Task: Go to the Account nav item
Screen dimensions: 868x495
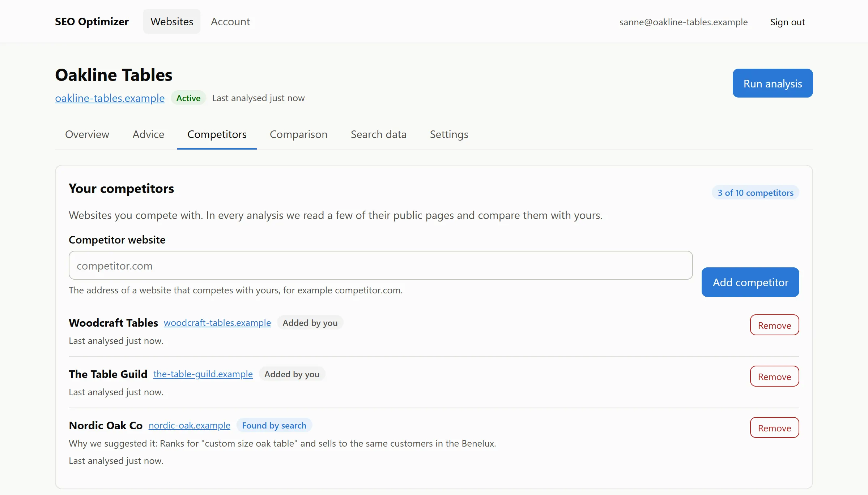Action: [230, 22]
